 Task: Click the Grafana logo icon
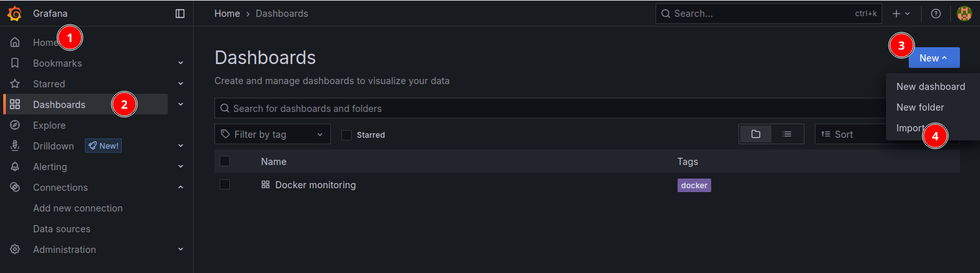pos(15,14)
